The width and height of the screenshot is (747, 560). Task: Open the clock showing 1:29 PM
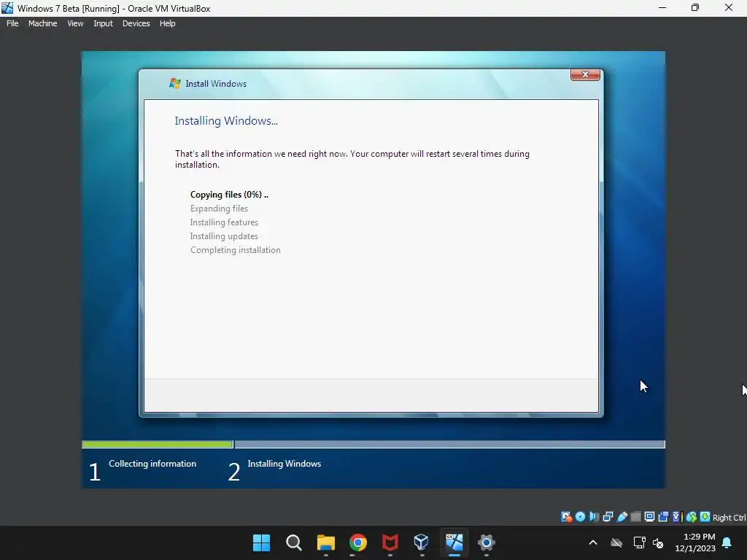(x=695, y=542)
